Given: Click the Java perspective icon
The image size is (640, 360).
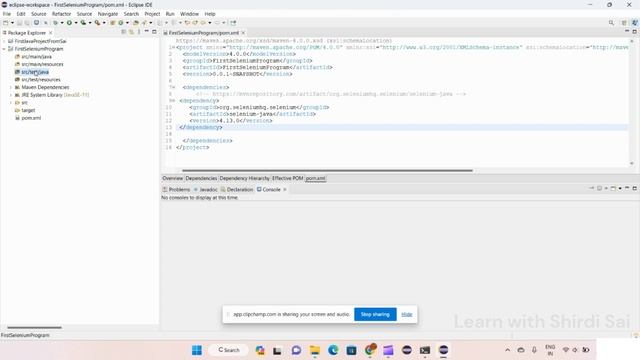Looking at the screenshot, I should (635, 23).
